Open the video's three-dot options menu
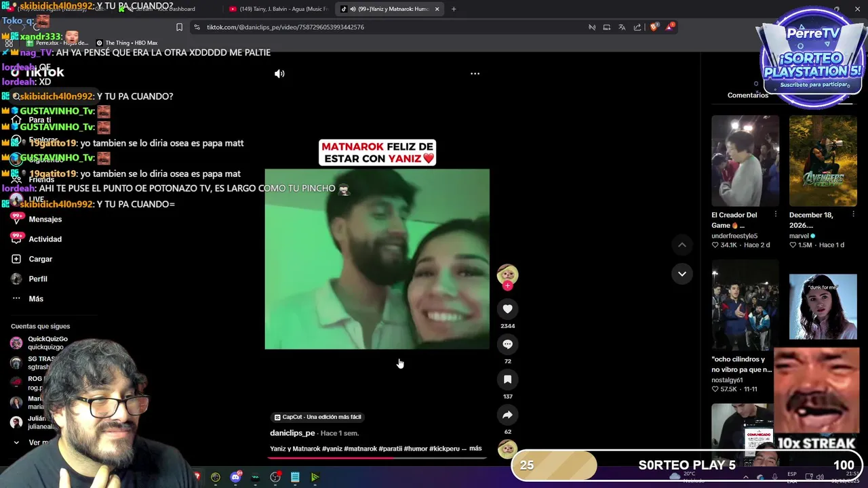This screenshot has height=488, width=868. coord(475,73)
